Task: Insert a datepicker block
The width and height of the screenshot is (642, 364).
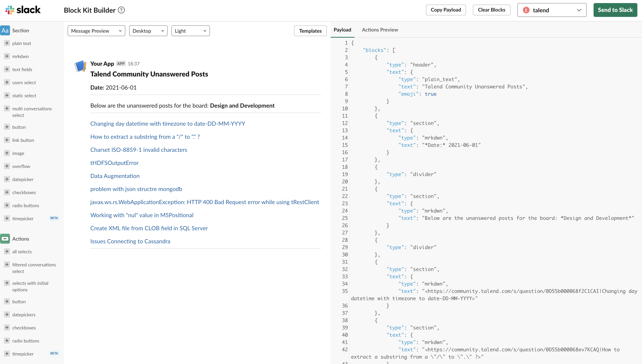Action: click(x=23, y=179)
